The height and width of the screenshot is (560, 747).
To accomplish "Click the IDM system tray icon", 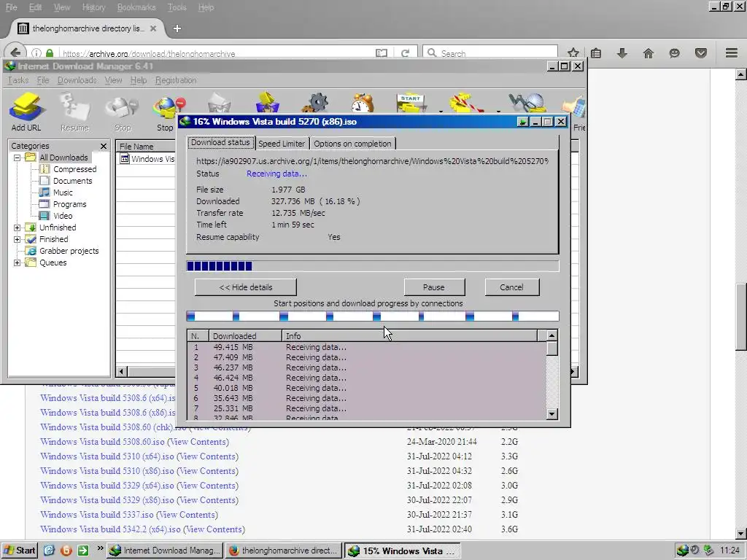I will (x=682, y=551).
